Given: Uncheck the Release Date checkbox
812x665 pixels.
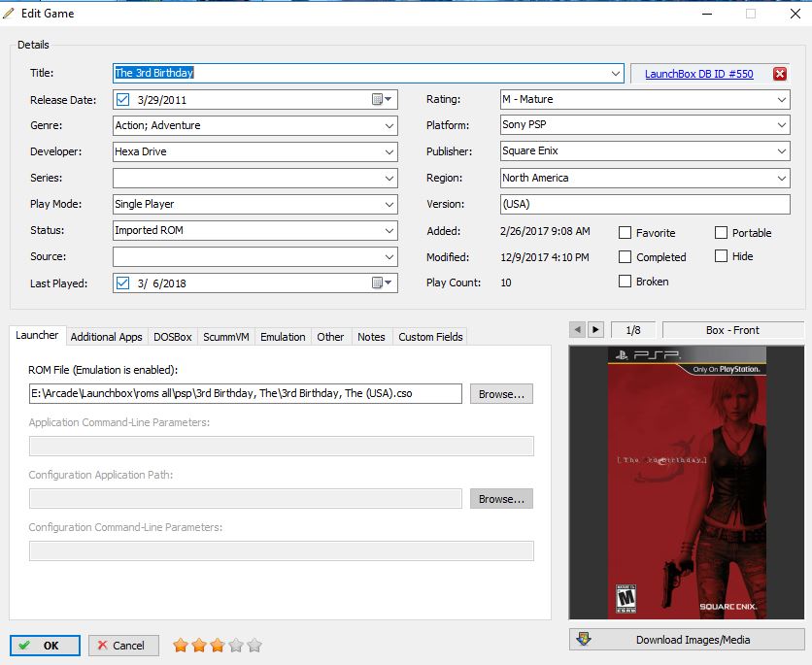Looking at the screenshot, I should [x=122, y=99].
